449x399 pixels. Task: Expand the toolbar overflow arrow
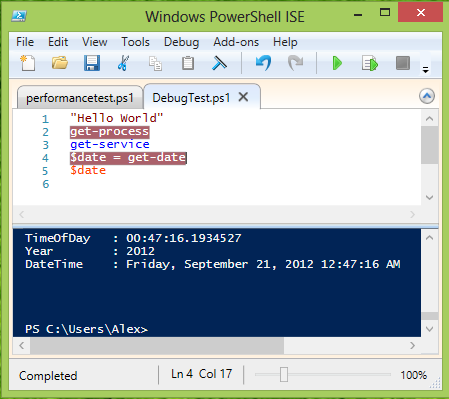(425, 69)
